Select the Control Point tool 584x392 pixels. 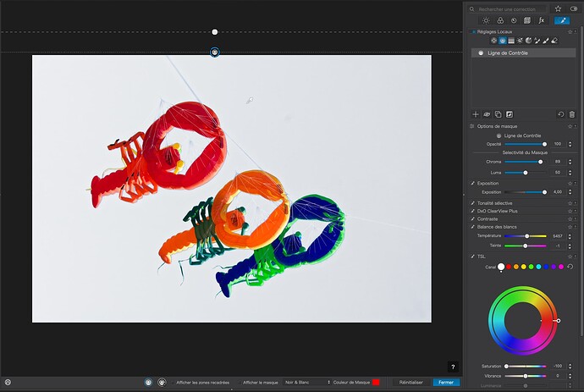pos(494,41)
